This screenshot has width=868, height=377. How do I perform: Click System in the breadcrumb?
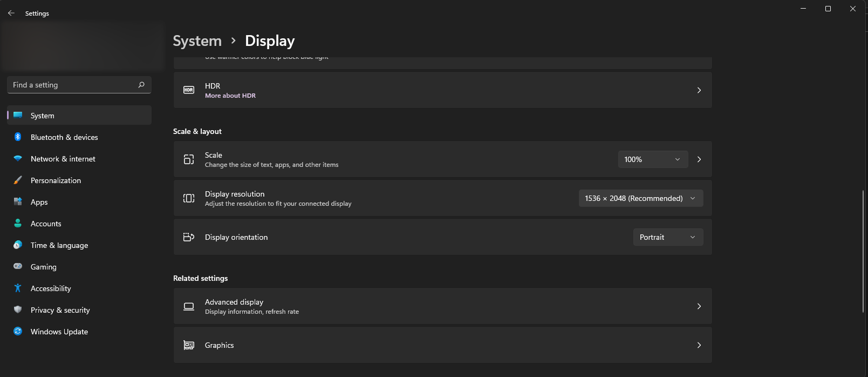(197, 41)
